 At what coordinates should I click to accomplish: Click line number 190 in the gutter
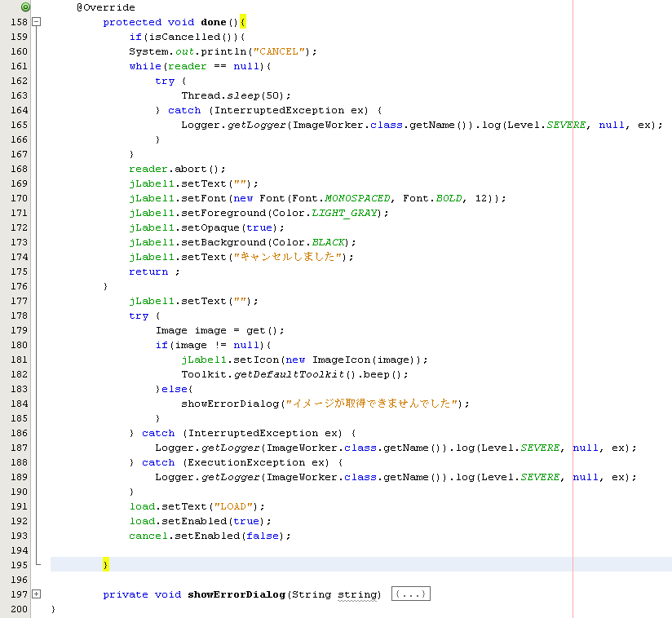(x=20, y=492)
